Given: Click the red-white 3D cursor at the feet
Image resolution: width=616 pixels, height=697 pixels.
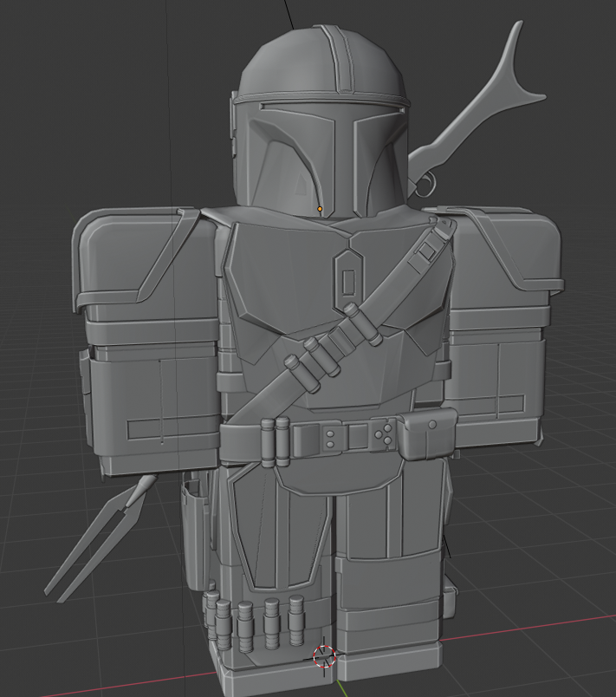Looking at the screenshot, I should click(x=324, y=657).
